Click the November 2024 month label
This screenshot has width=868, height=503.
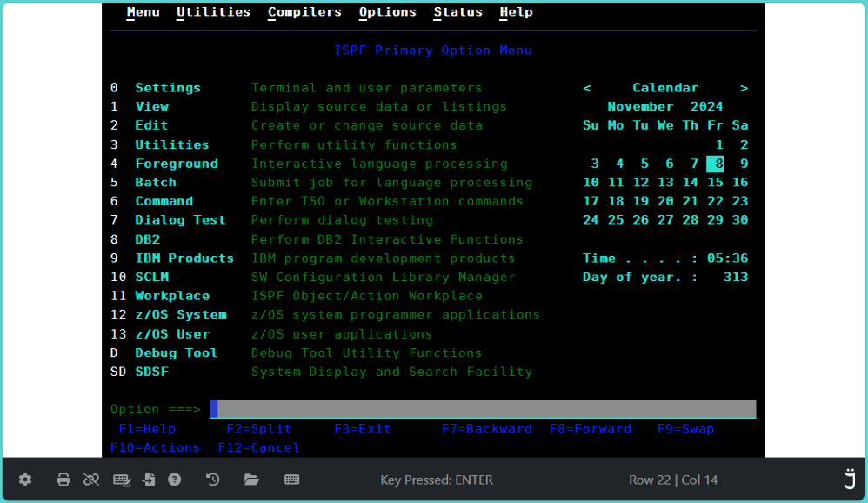tap(665, 106)
